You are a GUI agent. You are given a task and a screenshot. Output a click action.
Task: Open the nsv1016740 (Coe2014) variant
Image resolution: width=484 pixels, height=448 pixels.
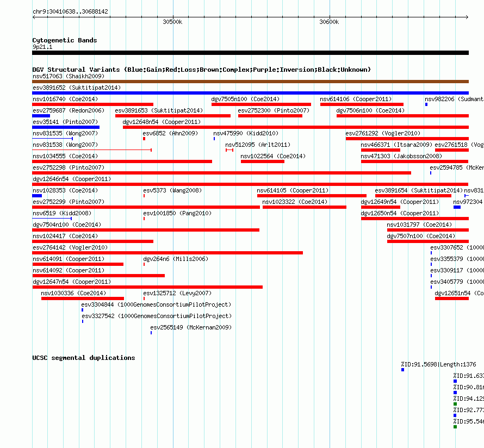point(65,99)
